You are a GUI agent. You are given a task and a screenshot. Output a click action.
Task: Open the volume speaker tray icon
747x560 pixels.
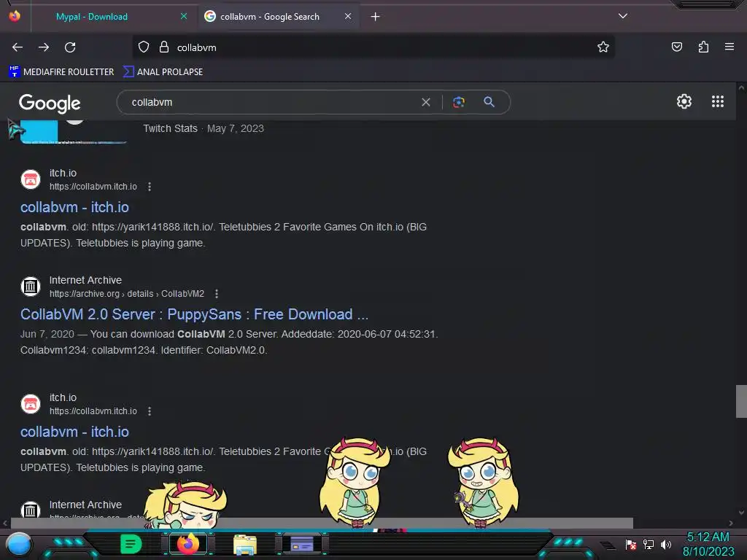[665, 544]
